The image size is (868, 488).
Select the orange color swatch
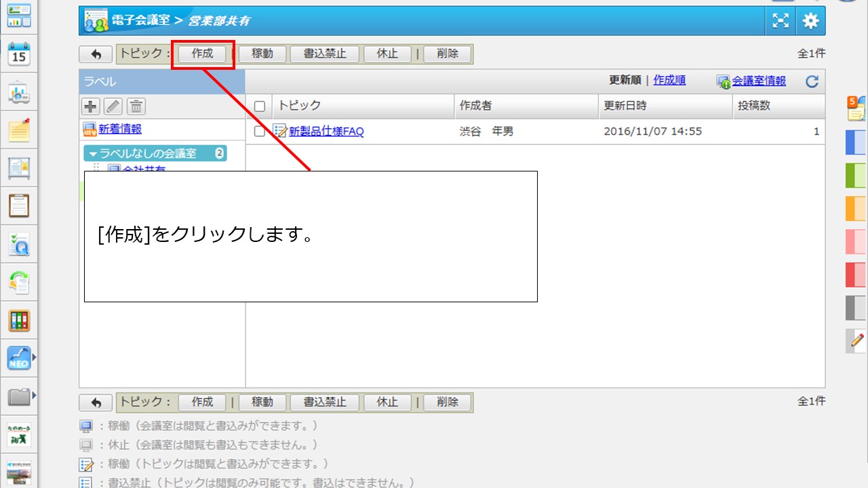[856, 209]
